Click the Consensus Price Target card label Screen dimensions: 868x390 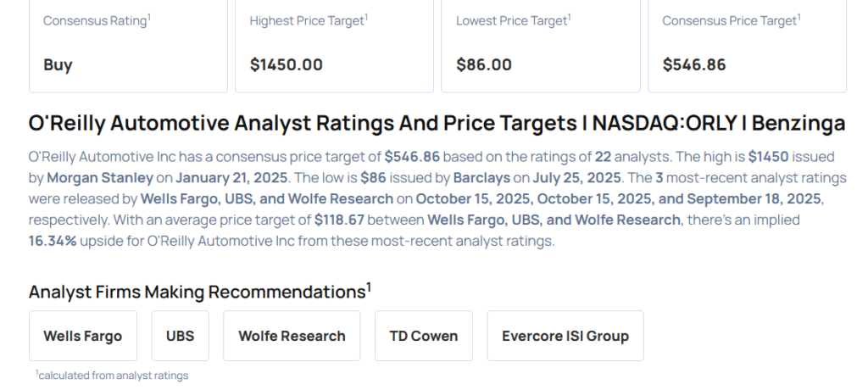pos(731,19)
